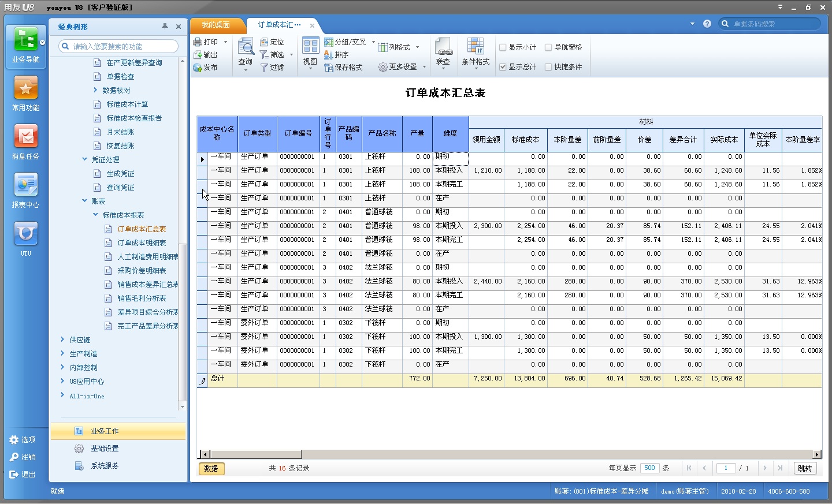Print the report with 打印
The width and height of the screenshot is (832, 504).
coord(206,42)
